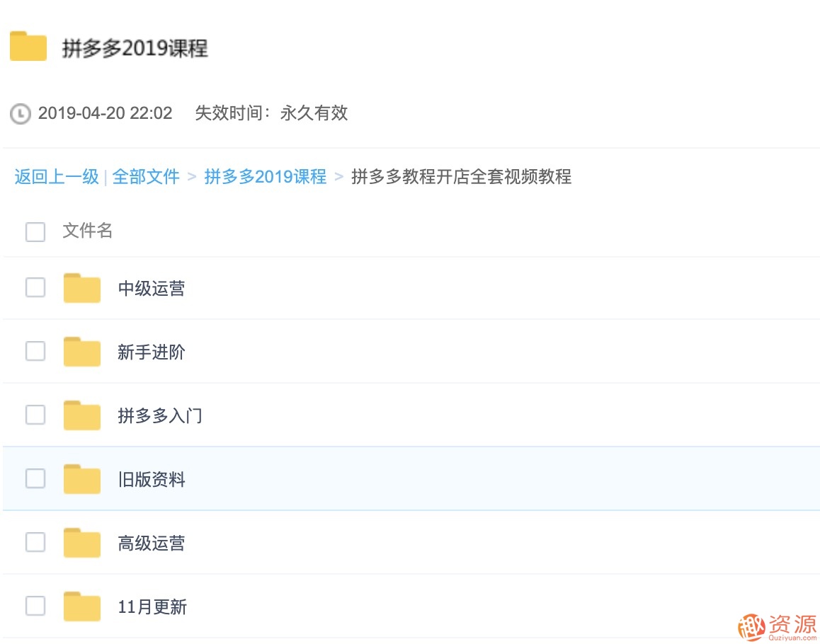
Task: Click the 高级运营 folder name
Action: 152,544
